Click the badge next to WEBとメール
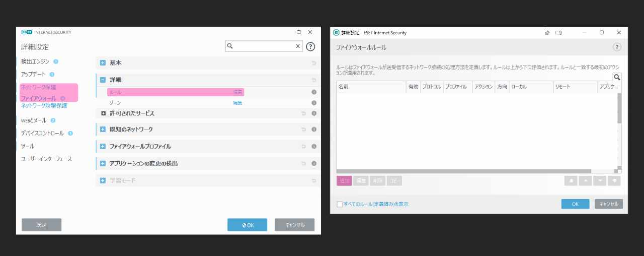Image resolution: width=644 pixels, height=256 pixels. [x=53, y=120]
